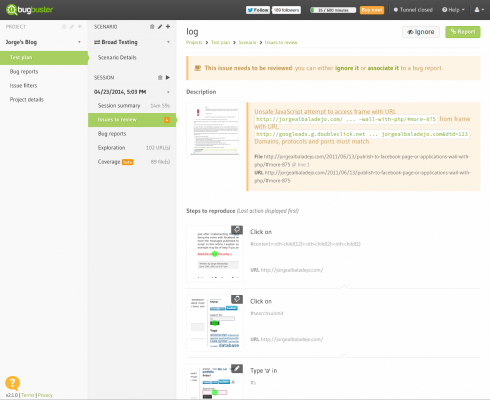
Task: Click the click-action icon on the #searchsubmit step
Action: [237, 299]
